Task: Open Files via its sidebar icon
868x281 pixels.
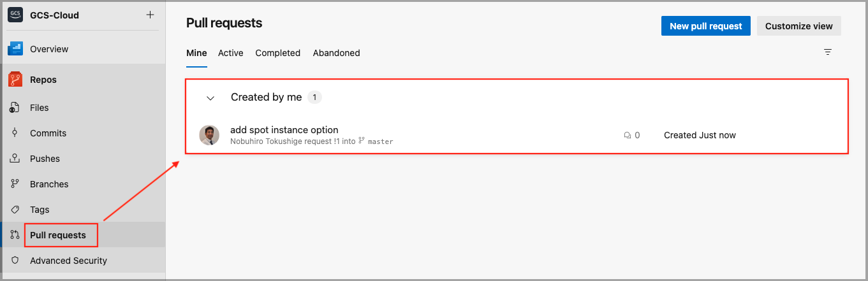Action: 15,108
